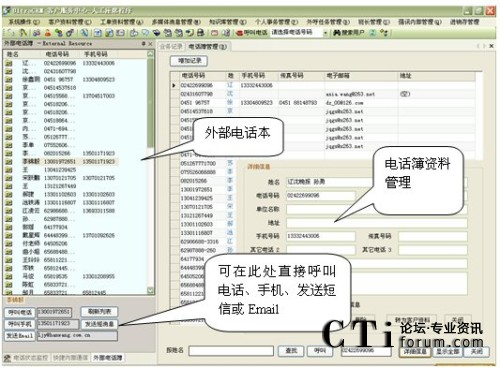
Task: Open the 系统操作 menu
Action: tap(24, 22)
